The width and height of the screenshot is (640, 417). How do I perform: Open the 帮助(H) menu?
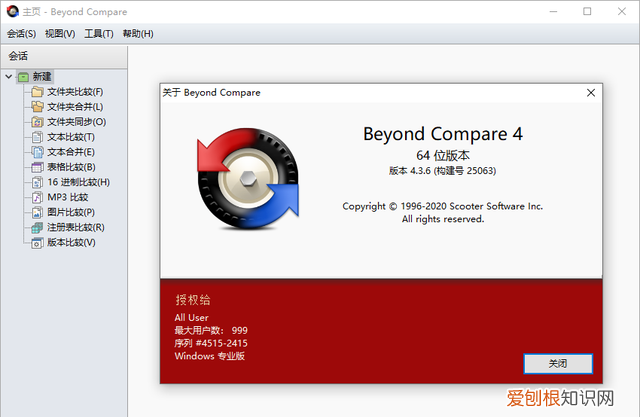coord(138,34)
